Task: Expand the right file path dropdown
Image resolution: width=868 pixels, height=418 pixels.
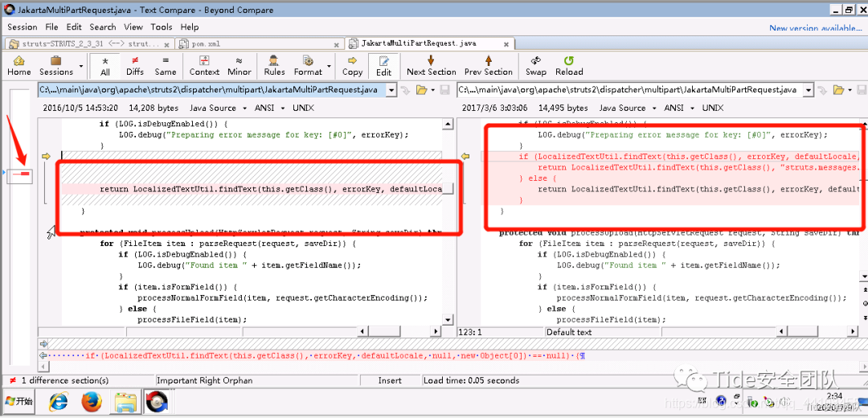Action: click(x=809, y=90)
